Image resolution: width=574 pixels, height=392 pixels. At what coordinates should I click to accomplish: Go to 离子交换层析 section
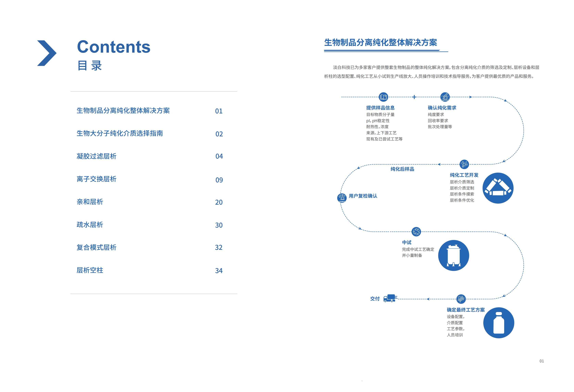click(96, 179)
